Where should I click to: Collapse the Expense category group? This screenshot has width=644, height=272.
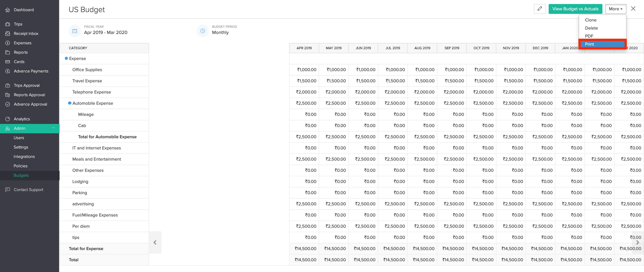(66, 58)
